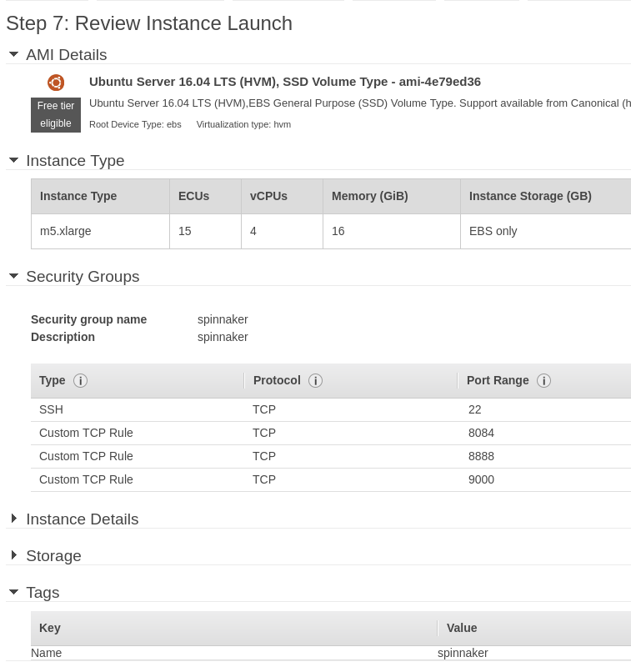The height and width of the screenshot is (672, 631).
Task: Click Custom TCP Rule in the 8888 row
Action: (86, 456)
